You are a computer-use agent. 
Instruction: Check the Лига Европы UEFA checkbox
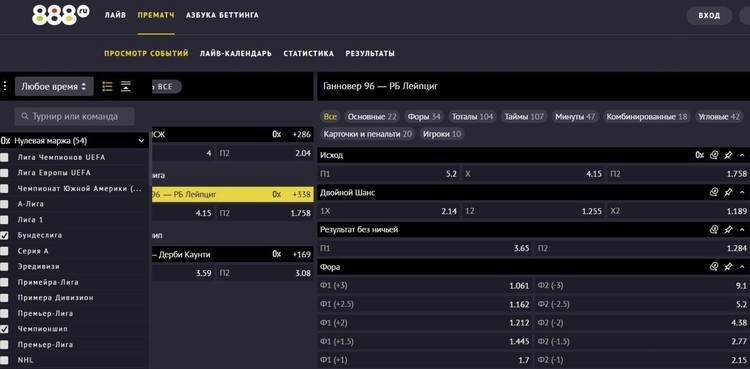[4, 173]
